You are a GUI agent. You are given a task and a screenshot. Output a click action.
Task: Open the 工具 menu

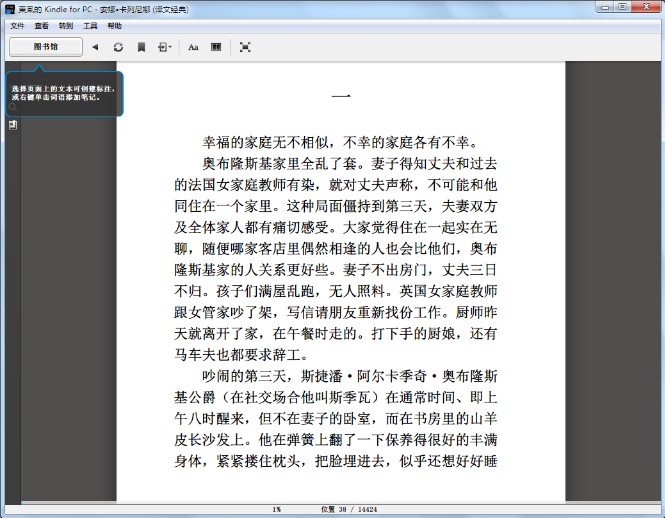(x=91, y=25)
